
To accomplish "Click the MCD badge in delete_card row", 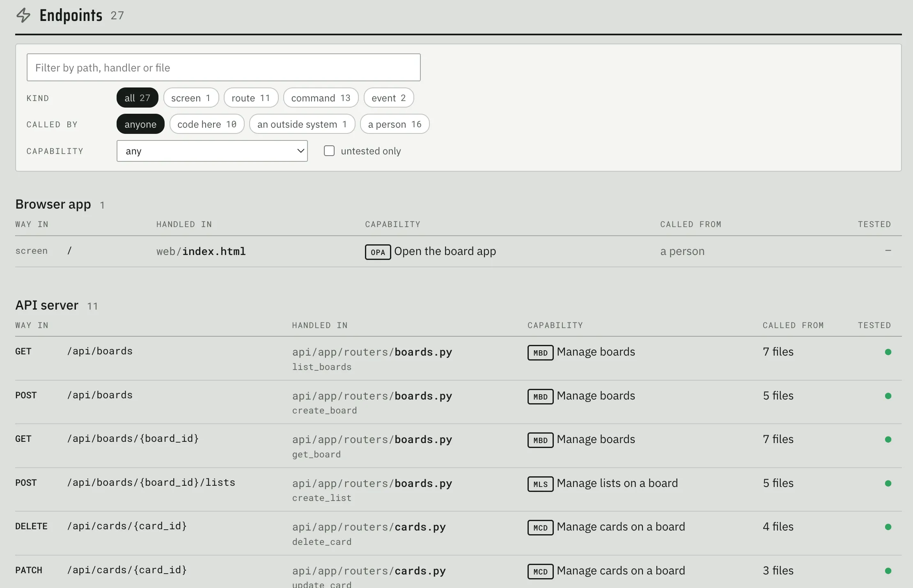I will 540,528.
